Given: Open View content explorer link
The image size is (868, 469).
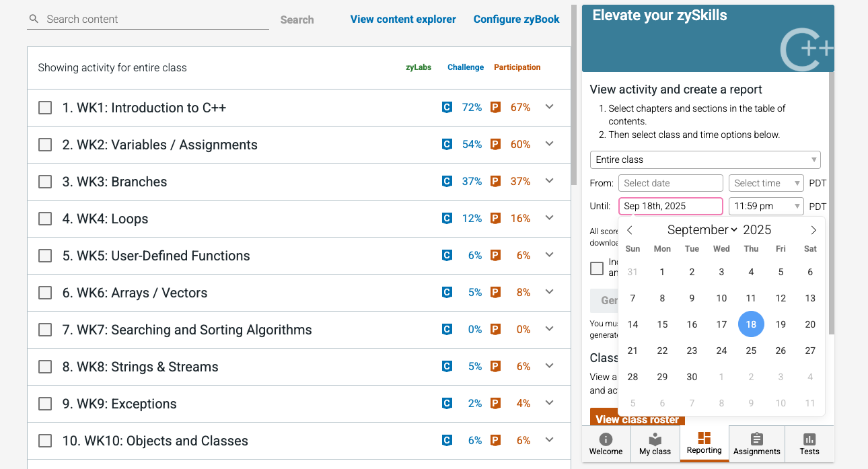Looking at the screenshot, I should click(403, 20).
